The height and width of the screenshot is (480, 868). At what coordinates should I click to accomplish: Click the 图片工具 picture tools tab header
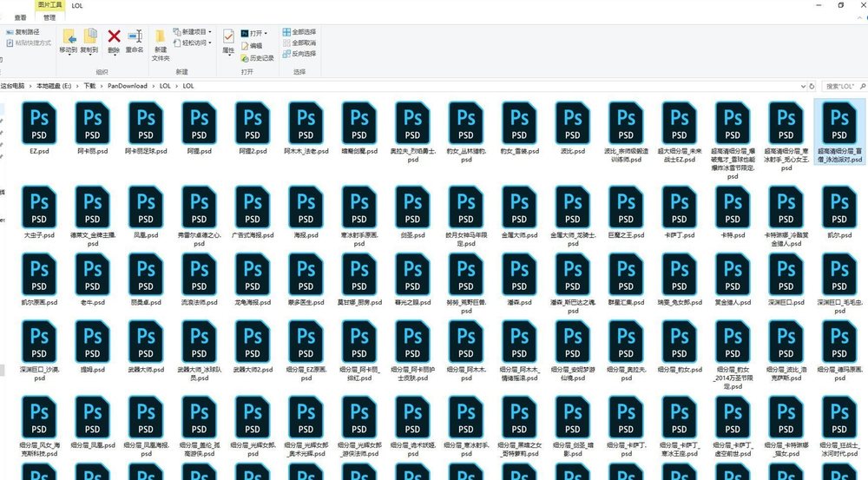point(49,5)
